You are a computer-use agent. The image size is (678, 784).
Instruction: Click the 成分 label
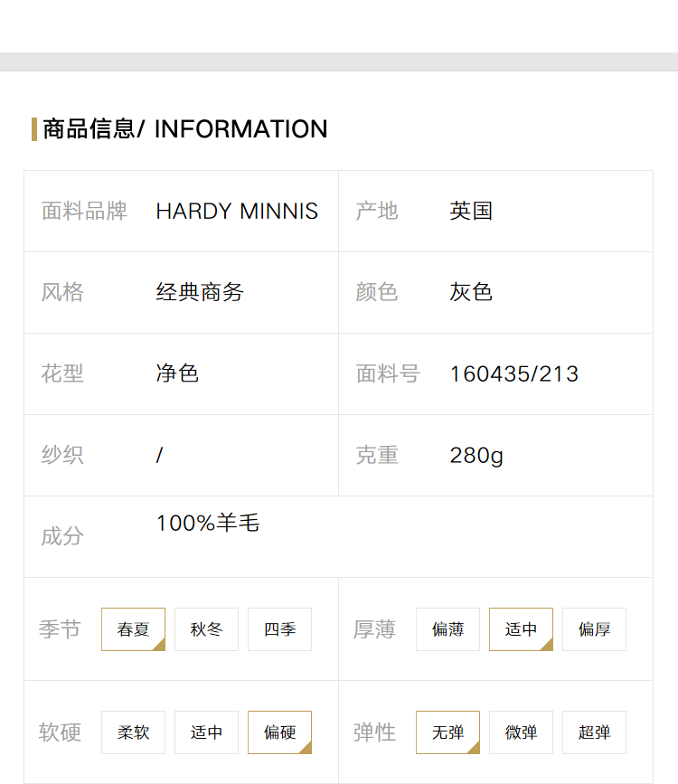point(62,536)
